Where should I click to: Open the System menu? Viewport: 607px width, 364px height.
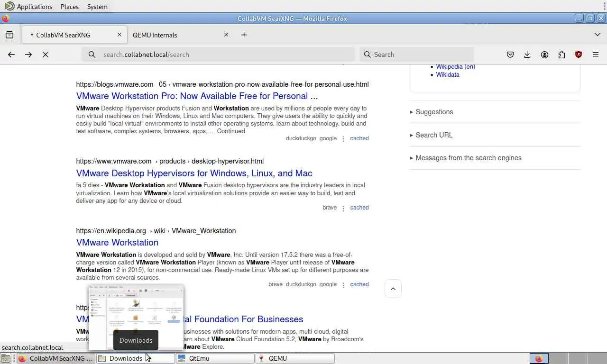(97, 7)
